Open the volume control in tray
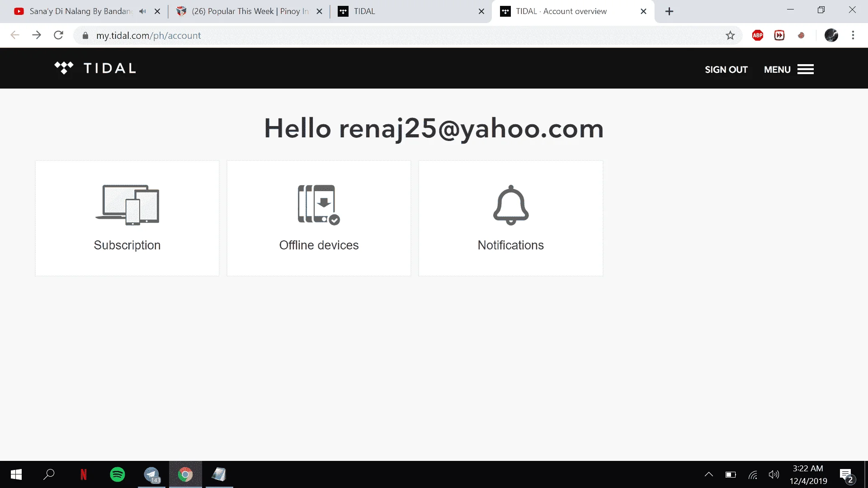The image size is (868, 488). tap(774, 474)
